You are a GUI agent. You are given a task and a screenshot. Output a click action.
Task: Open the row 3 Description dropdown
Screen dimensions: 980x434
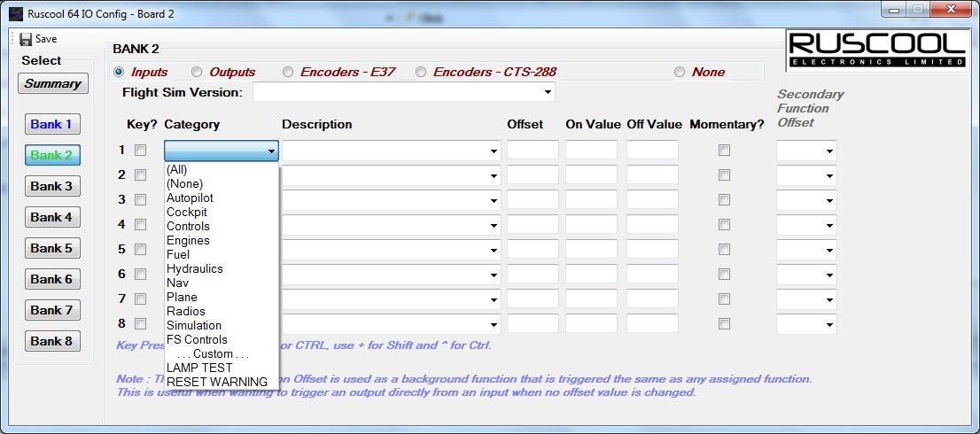coord(494,200)
